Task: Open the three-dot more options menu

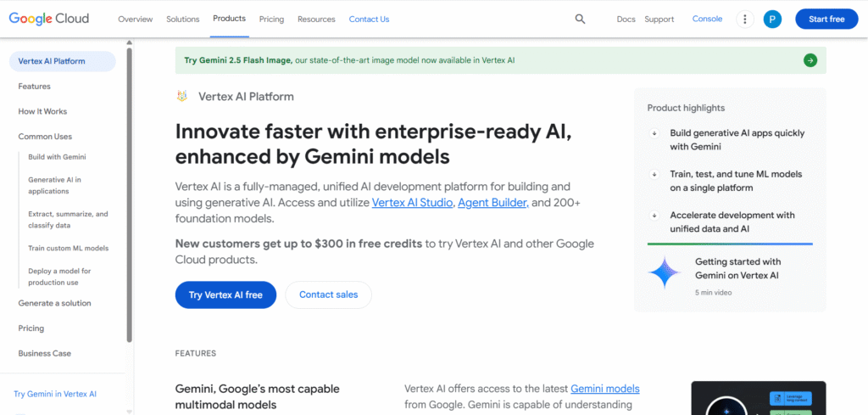Action: point(745,19)
